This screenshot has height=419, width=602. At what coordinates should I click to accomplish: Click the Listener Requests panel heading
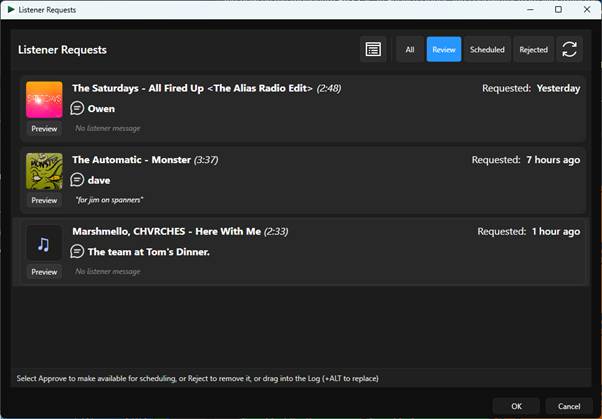pos(62,50)
